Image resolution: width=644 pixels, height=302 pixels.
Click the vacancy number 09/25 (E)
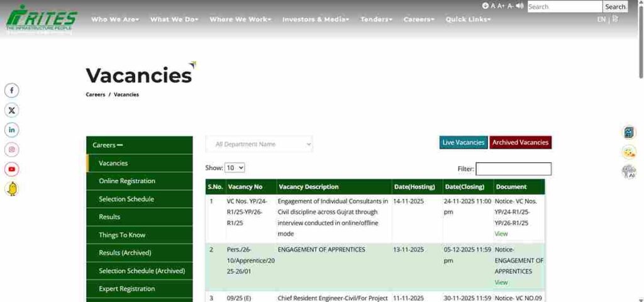click(x=238, y=298)
